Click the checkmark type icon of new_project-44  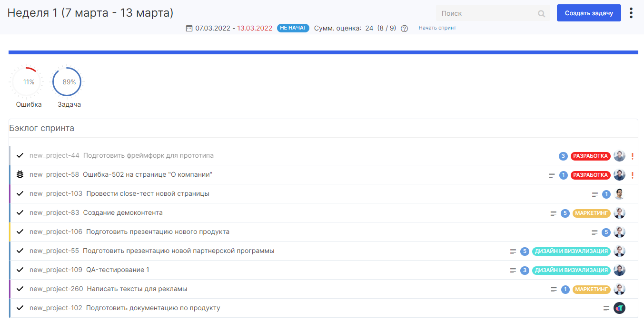click(20, 155)
